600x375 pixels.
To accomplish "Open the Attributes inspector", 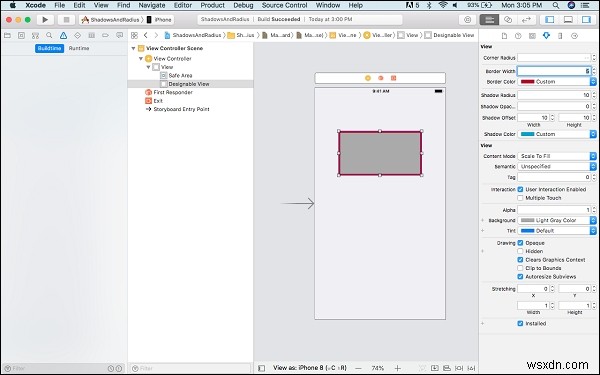I will [x=546, y=36].
